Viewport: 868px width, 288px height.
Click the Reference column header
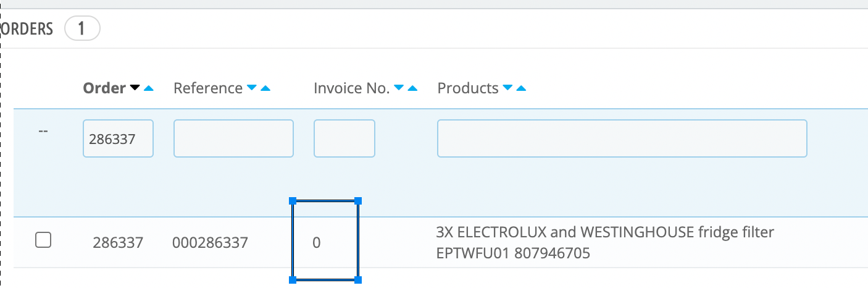pos(208,88)
